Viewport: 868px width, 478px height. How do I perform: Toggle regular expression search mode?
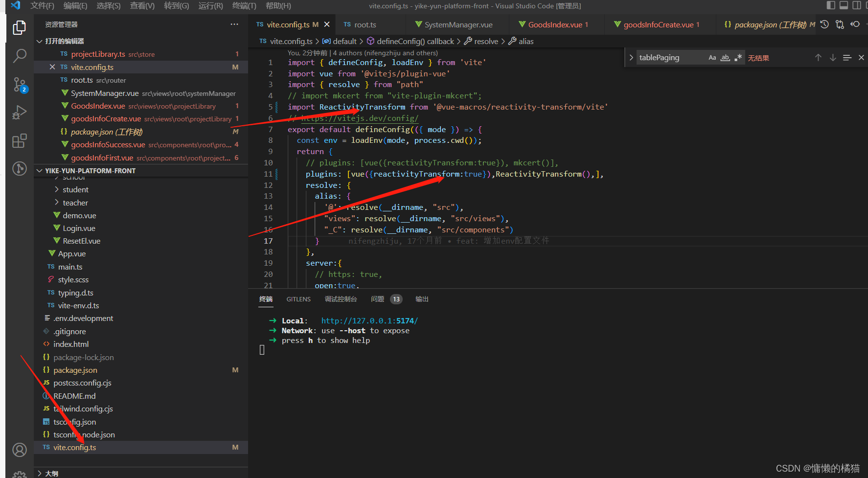(x=738, y=57)
